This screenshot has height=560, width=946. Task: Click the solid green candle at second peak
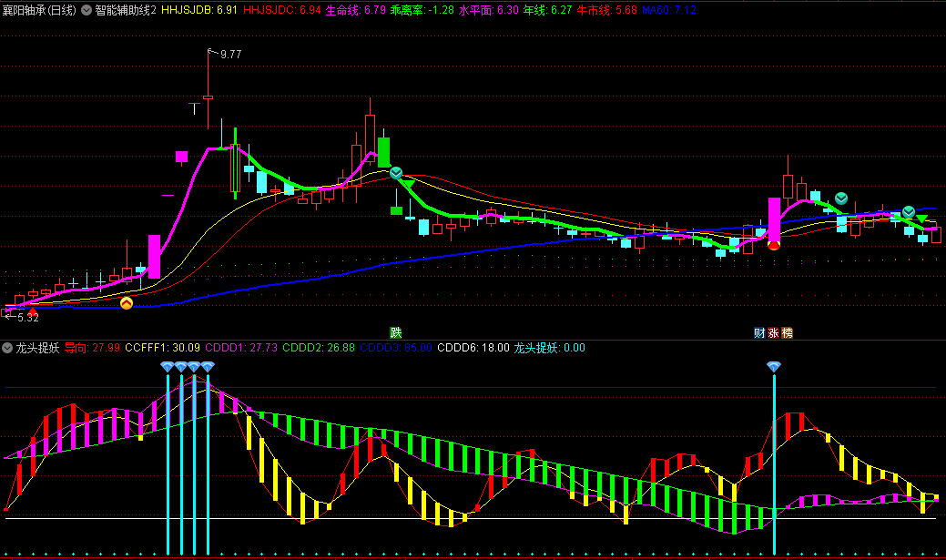click(383, 152)
